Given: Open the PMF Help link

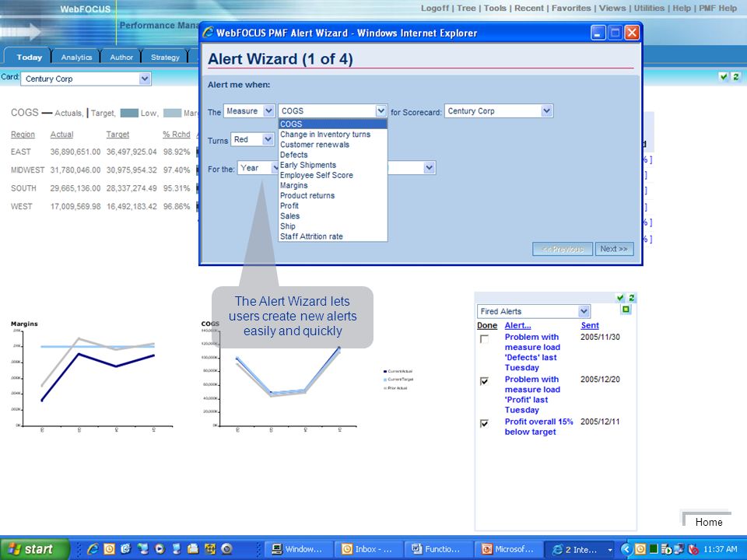Looking at the screenshot, I should click(718, 8).
